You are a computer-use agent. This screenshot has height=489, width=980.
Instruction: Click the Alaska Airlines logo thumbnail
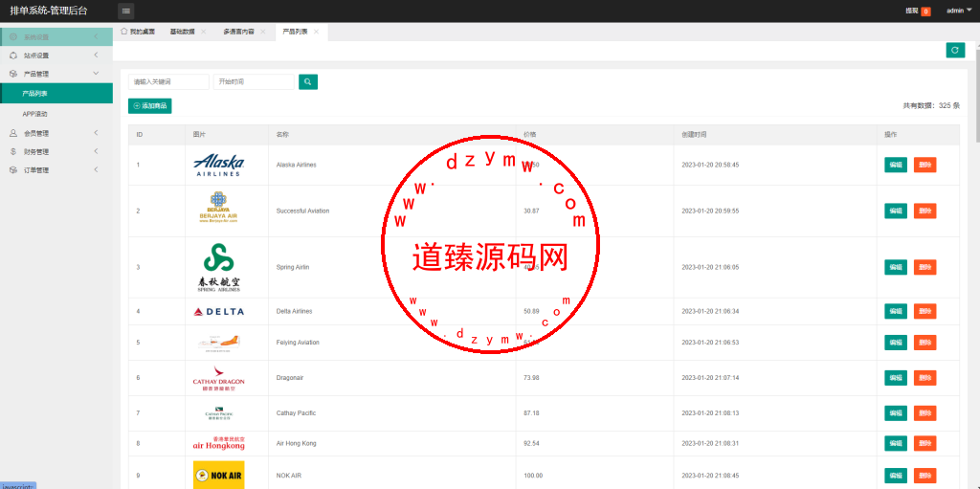[219, 166]
